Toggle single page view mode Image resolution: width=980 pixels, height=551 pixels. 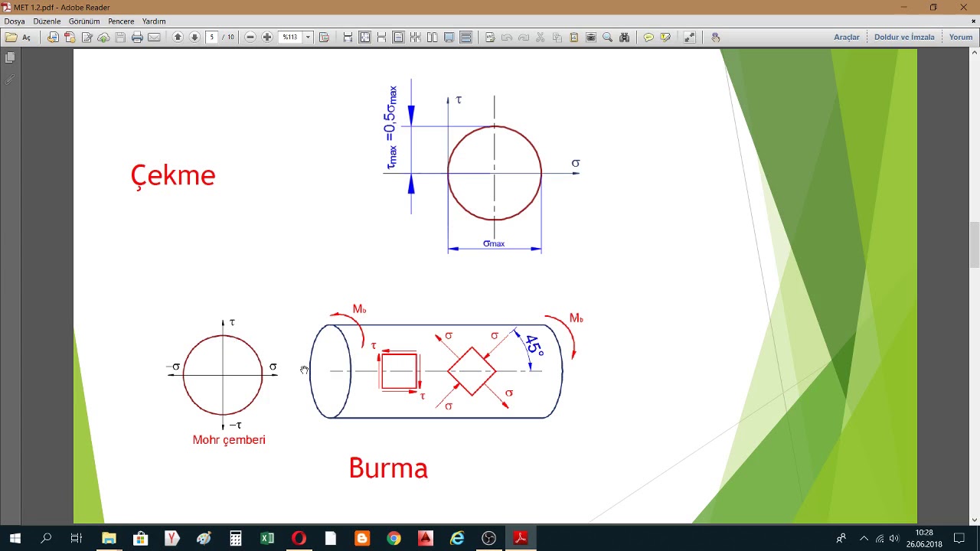click(x=398, y=37)
